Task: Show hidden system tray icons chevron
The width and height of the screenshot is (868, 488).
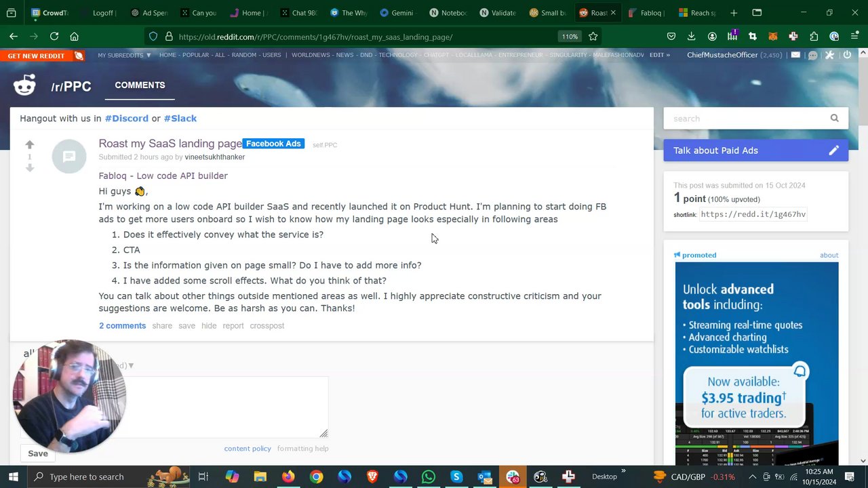Action: (752, 476)
